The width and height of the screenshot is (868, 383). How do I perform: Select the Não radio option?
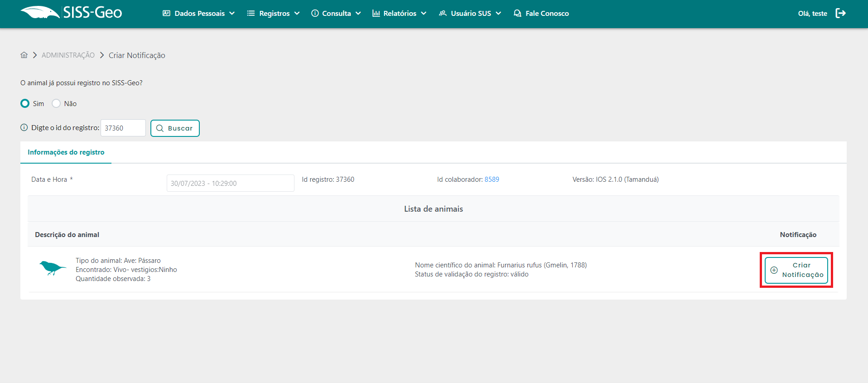pos(56,103)
